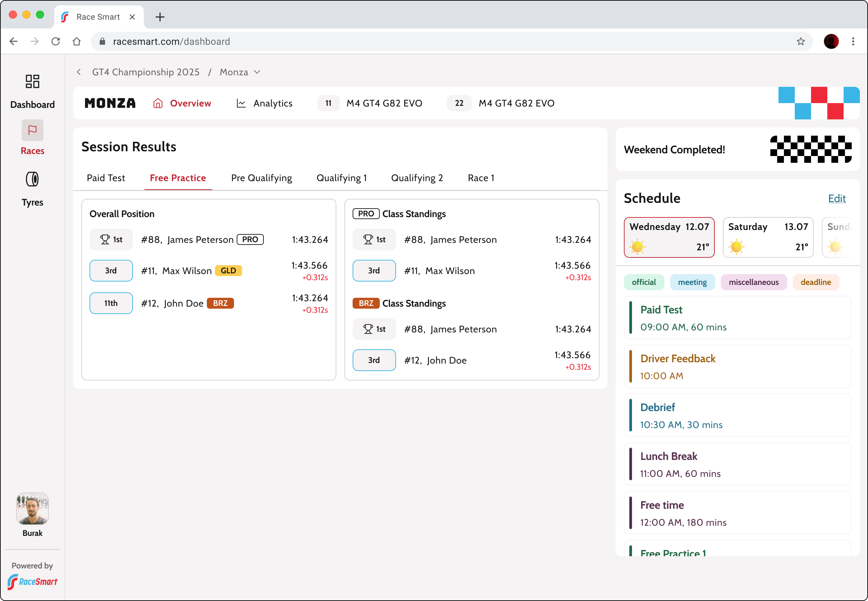
Task: Open the Tyres icon in sidebar
Action: coord(32,179)
